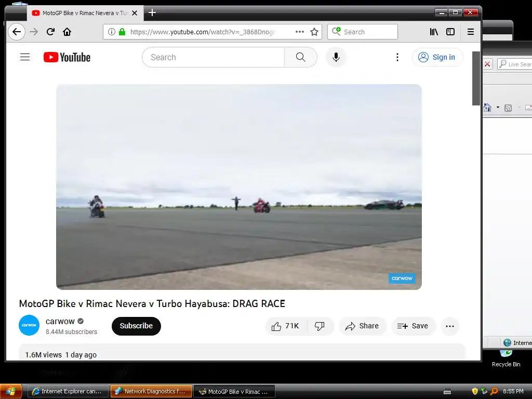
Task: Click the magnifier tray icon near clock
Action: 495,391
